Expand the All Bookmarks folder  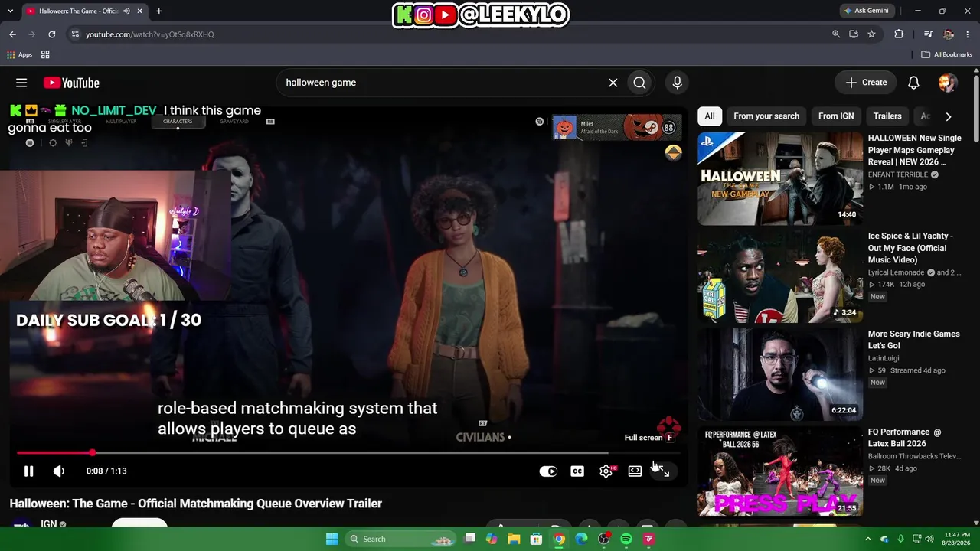coord(946,54)
